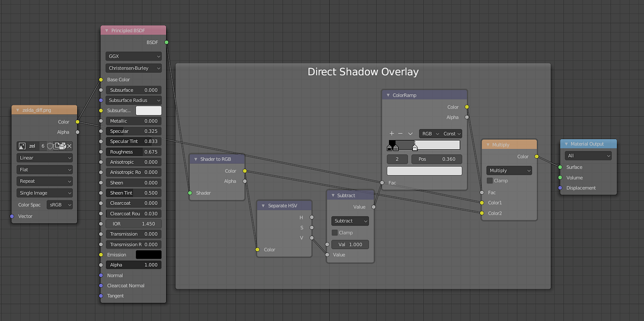The image size is (644, 321).
Task: Enable Clamp in the Subtract node
Action: [x=335, y=233]
